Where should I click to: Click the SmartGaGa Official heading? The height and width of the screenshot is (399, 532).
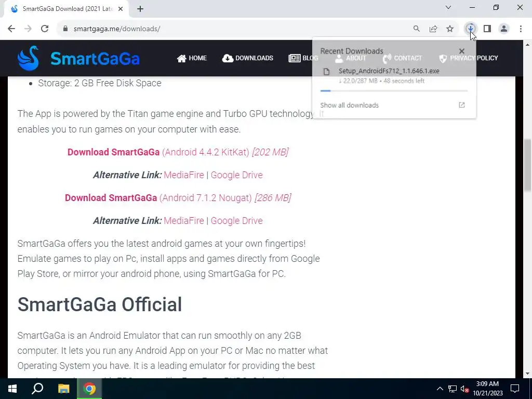click(x=100, y=304)
